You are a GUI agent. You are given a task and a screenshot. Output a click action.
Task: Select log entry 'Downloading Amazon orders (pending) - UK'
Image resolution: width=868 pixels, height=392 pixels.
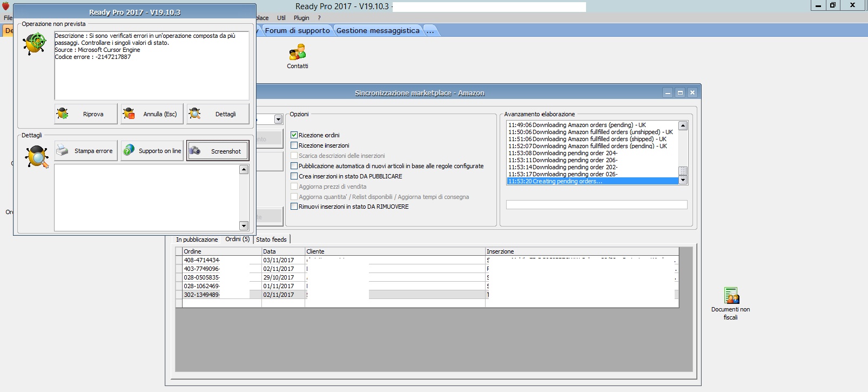tap(593, 125)
